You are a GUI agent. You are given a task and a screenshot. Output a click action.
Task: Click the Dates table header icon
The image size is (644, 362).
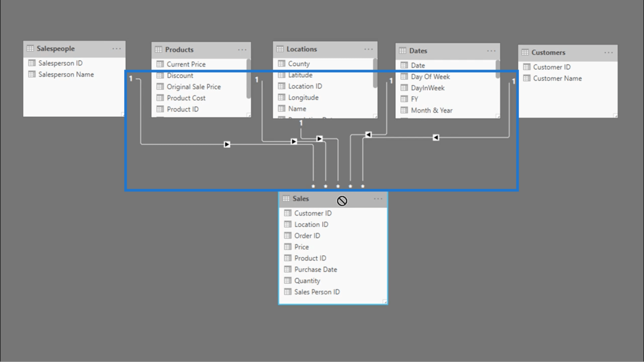coord(402,51)
